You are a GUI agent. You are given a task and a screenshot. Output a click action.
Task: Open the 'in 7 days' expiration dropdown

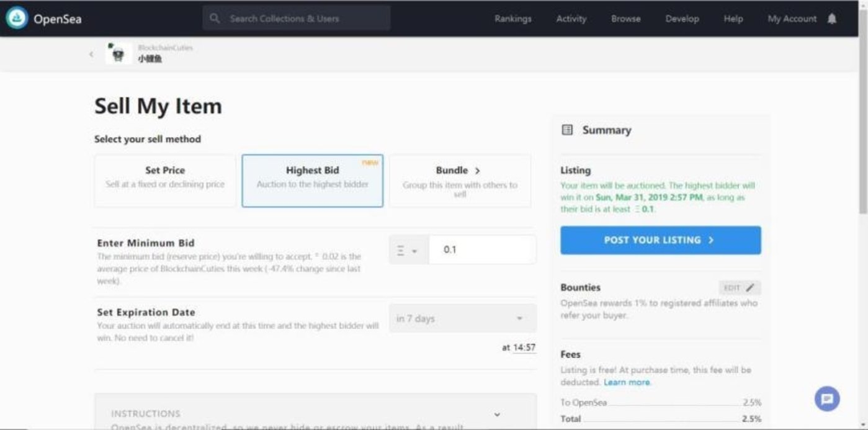462,318
